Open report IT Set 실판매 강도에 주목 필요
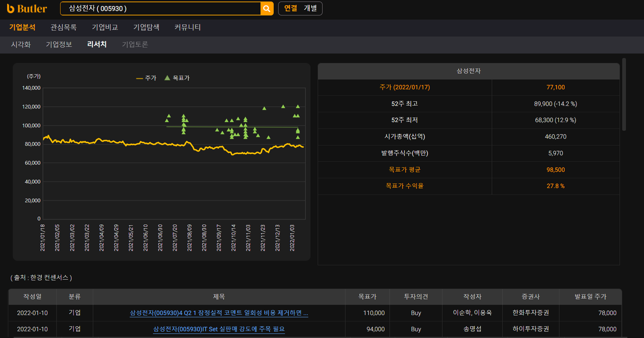644x338 pixels. pyautogui.click(x=219, y=329)
